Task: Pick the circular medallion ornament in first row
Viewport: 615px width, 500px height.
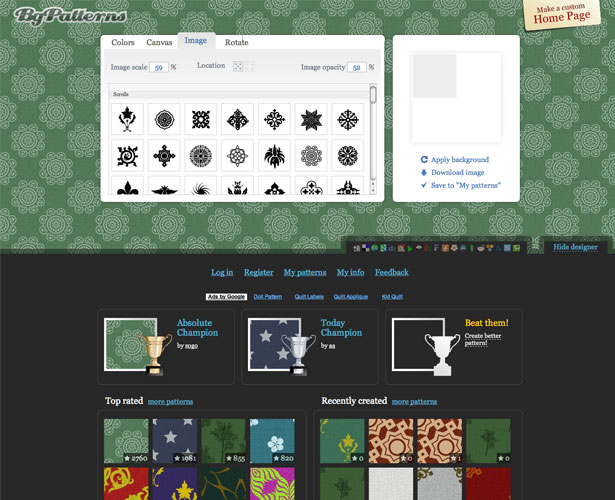Action: [164, 119]
